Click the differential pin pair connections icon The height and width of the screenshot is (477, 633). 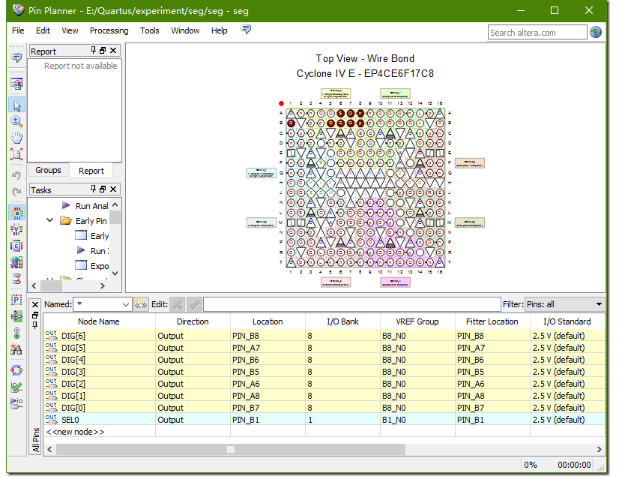point(17,278)
